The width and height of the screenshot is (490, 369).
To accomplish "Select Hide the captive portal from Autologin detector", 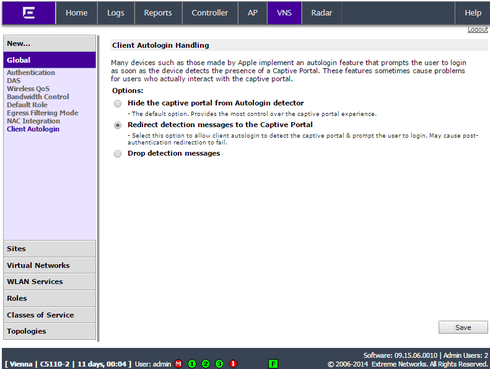I will pos(118,104).
